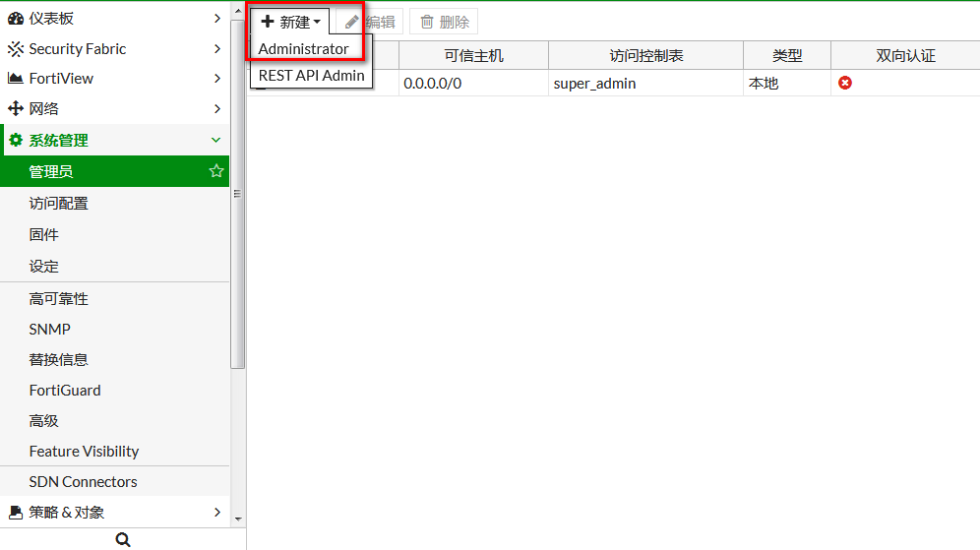Screen dimensions: 980x550
Task: Click the red X under 双向认证
Action: (845, 84)
